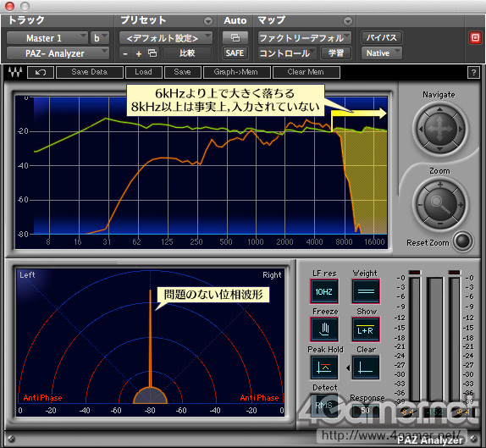Click the right clip indicator above meter
The height and width of the screenshot is (448, 486).
click(x=455, y=272)
